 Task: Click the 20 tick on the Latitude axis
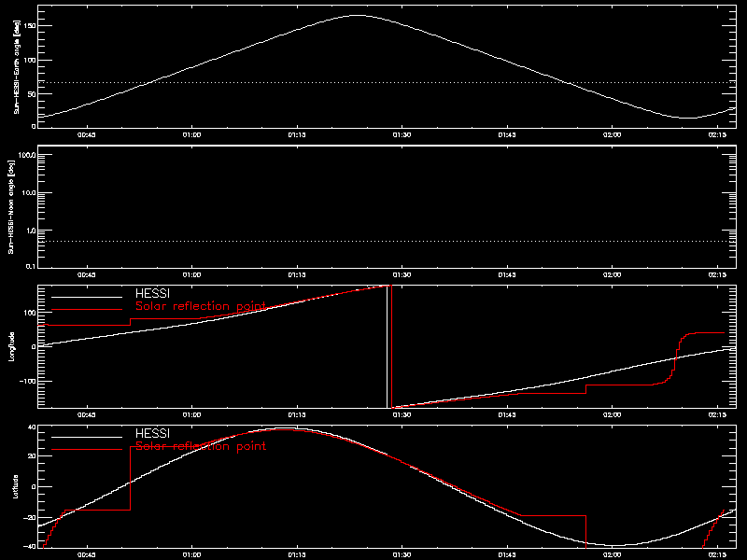(32, 456)
